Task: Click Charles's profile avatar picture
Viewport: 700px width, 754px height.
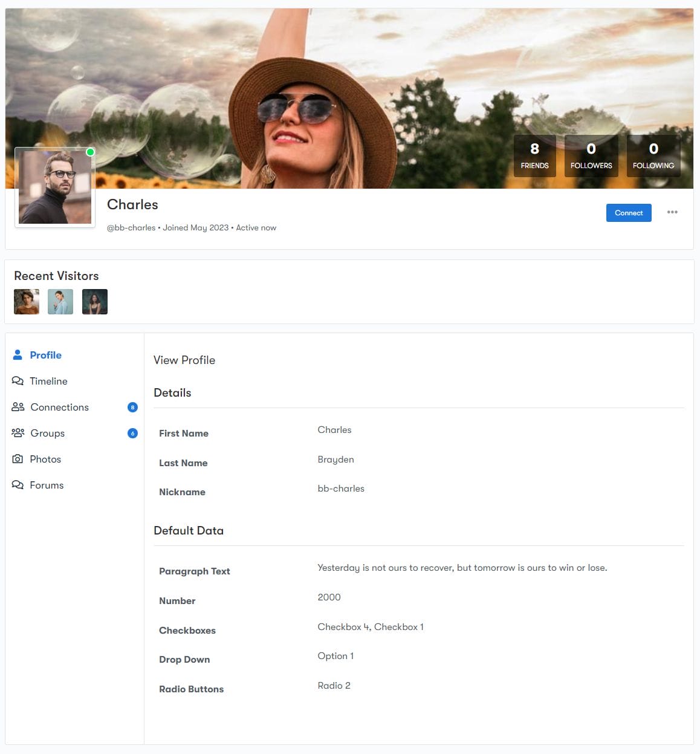Action: (55, 187)
